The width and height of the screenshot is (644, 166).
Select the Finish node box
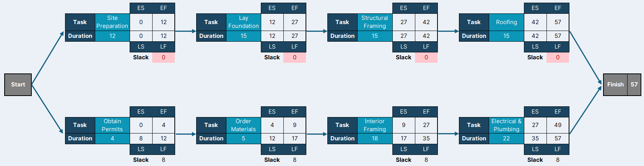click(x=622, y=85)
